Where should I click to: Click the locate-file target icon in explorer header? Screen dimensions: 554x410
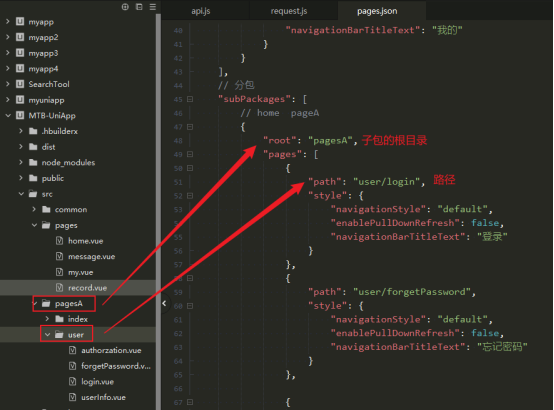tap(125, 7)
